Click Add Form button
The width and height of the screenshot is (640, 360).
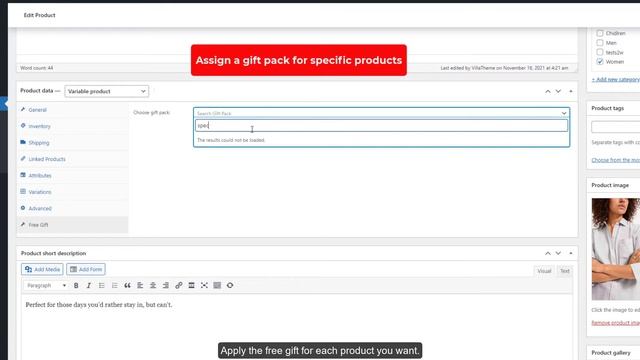click(86, 269)
